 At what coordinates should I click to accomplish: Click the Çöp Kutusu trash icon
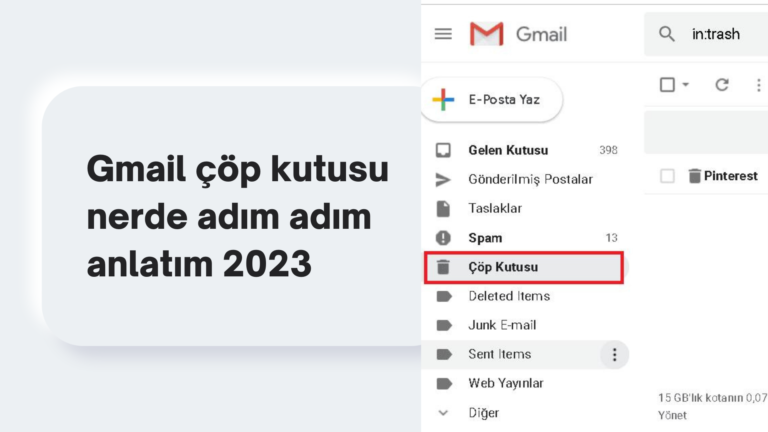[443, 267]
